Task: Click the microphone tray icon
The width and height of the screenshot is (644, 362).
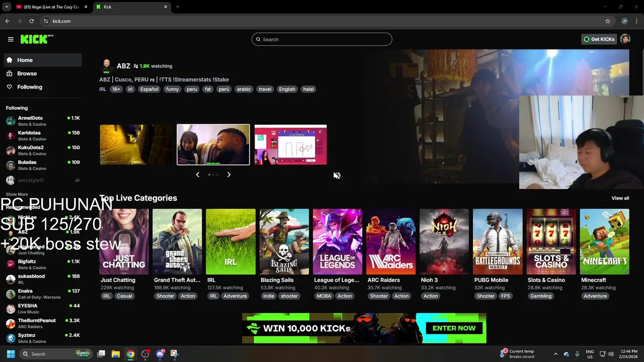Action: point(577,354)
